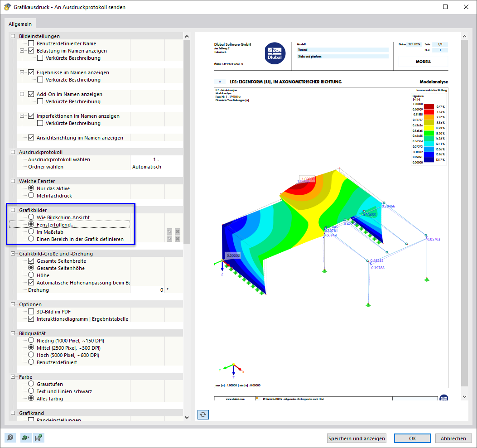
Task: Collapse the Bildeinstellungen section
Action: pos(13,36)
